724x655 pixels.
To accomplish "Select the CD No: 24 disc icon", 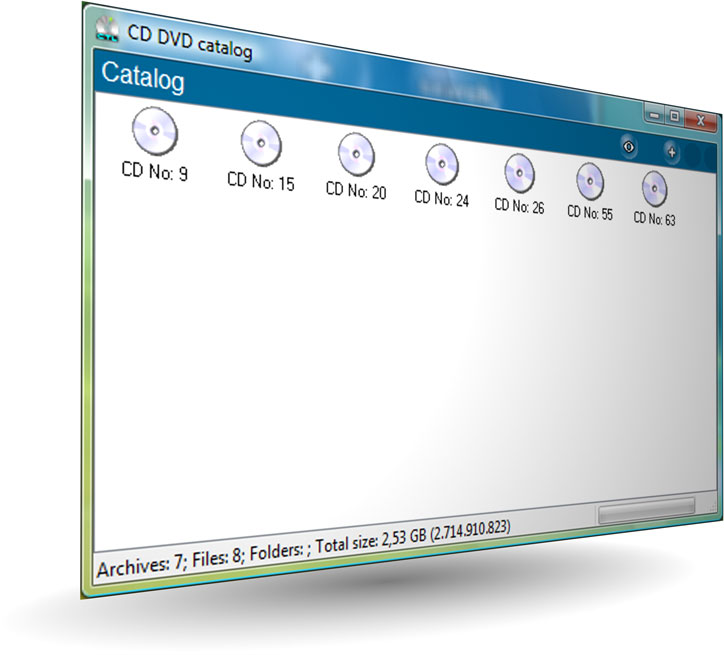I will pyautogui.click(x=442, y=164).
